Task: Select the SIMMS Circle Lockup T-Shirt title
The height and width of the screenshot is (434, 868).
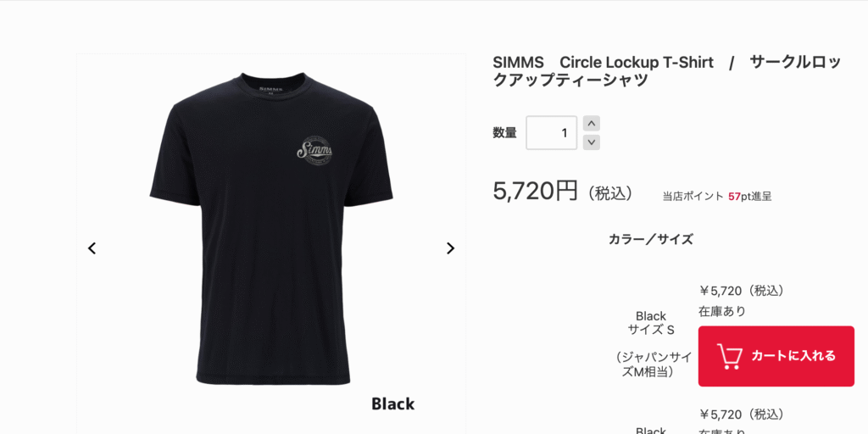Action: [x=667, y=71]
